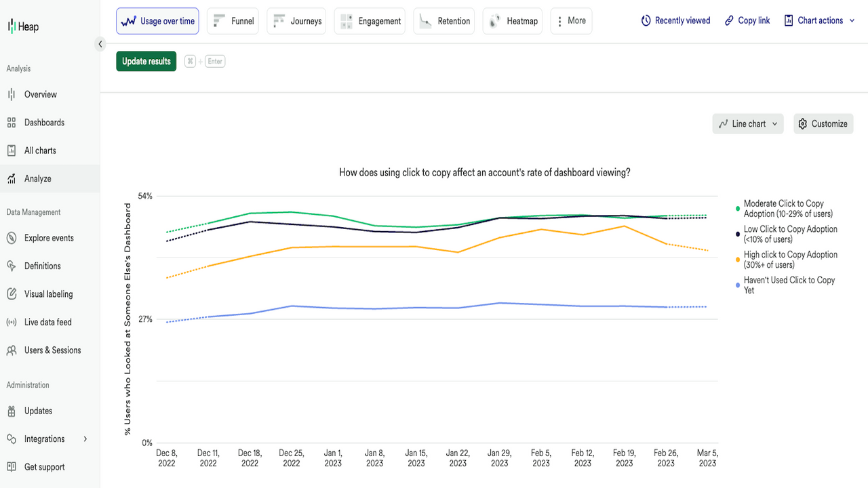Click the Explore events icon
The image size is (868, 488).
click(12, 238)
